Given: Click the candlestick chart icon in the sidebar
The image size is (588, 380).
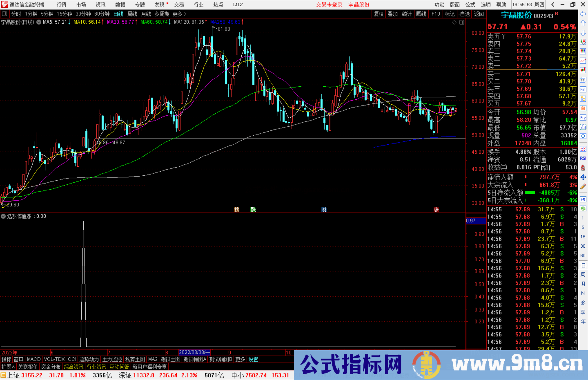Looking at the screenshot, I should tap(583, 70).
